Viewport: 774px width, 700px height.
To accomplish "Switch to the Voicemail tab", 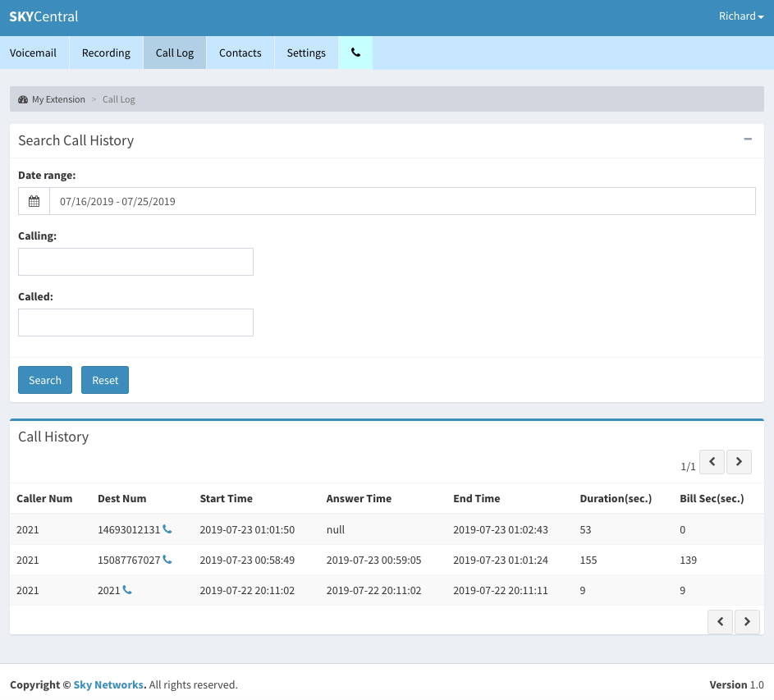I will tap(33, 53).
